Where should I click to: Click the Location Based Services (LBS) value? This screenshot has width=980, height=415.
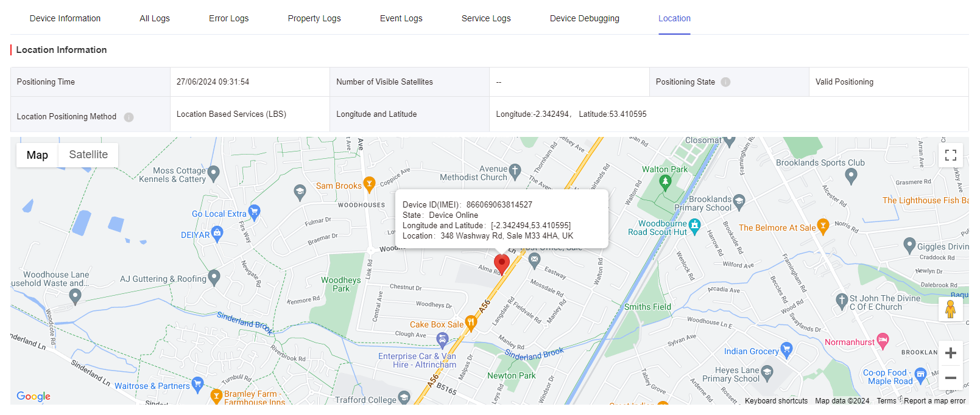pyautogui.click(x=231, y=114)
